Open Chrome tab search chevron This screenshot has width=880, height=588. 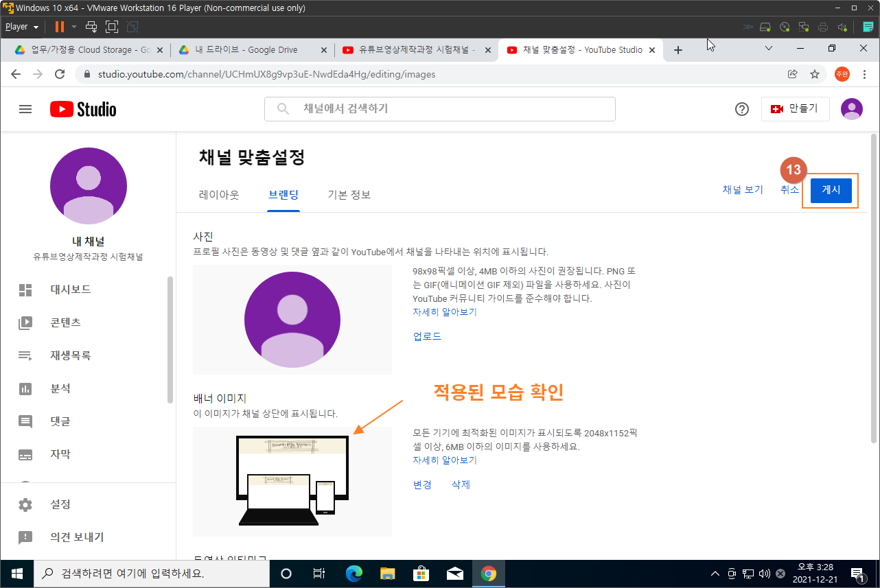pos(769,49)
